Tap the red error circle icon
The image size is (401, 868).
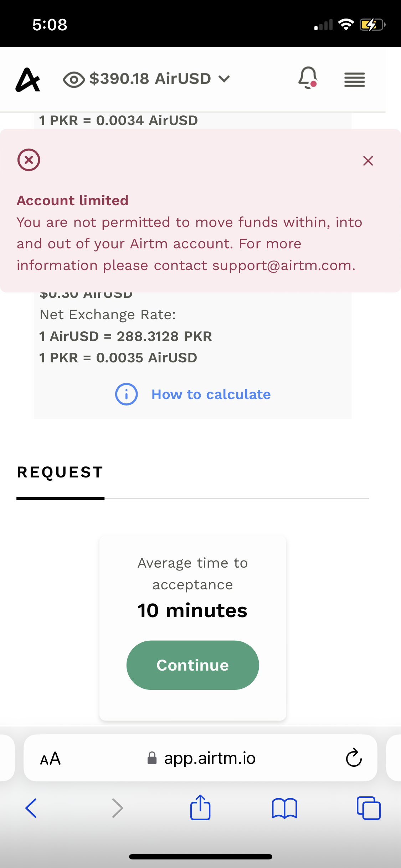[29, 160]
